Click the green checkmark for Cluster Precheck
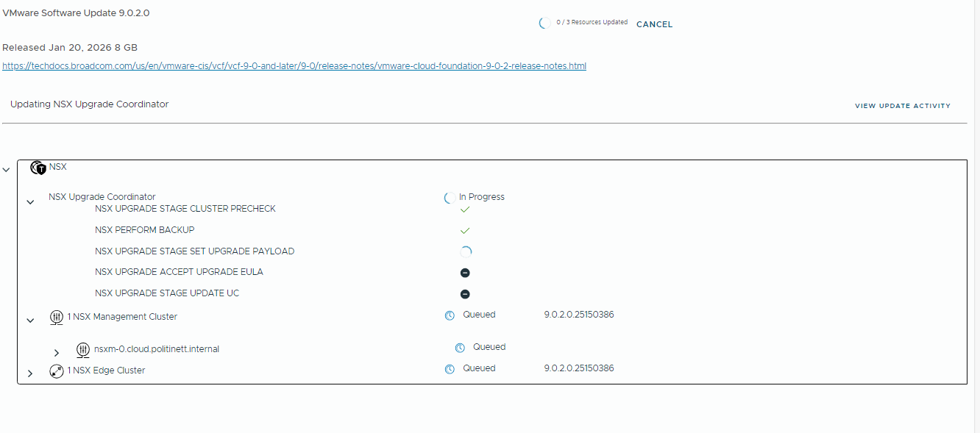 [465, 210]
